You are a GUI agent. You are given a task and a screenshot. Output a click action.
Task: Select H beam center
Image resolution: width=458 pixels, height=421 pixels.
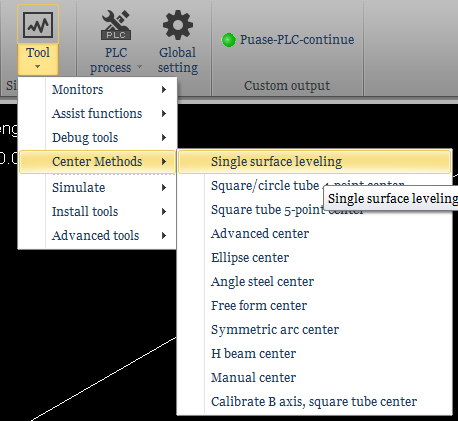[315, 353]
